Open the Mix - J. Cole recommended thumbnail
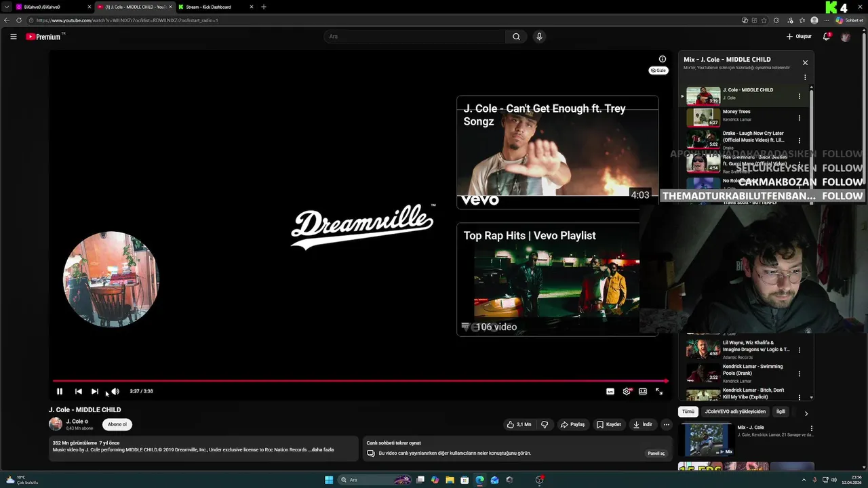This screenshot has width=868, height=488. pos(706,440)
